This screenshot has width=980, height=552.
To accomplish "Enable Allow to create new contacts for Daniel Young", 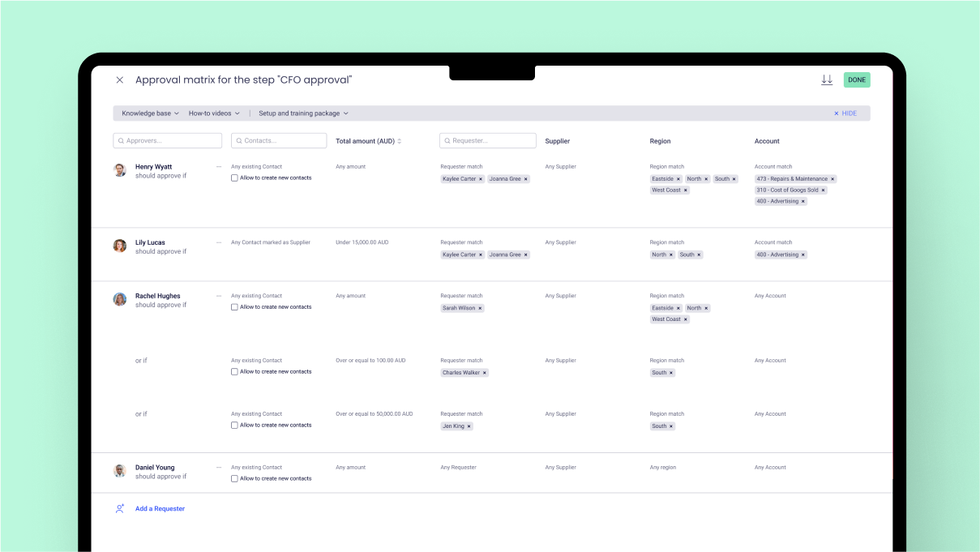I will pyautogui.click(x=234, y=478).
